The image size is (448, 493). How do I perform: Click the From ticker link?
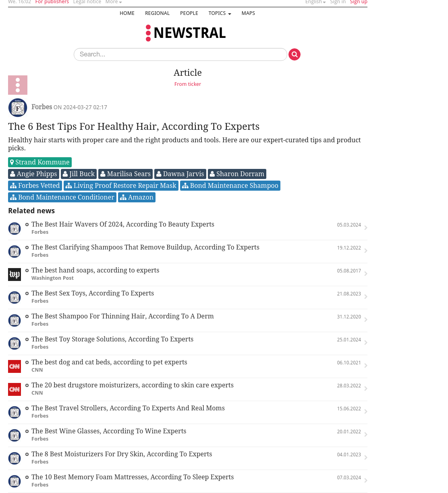[188, 84]
